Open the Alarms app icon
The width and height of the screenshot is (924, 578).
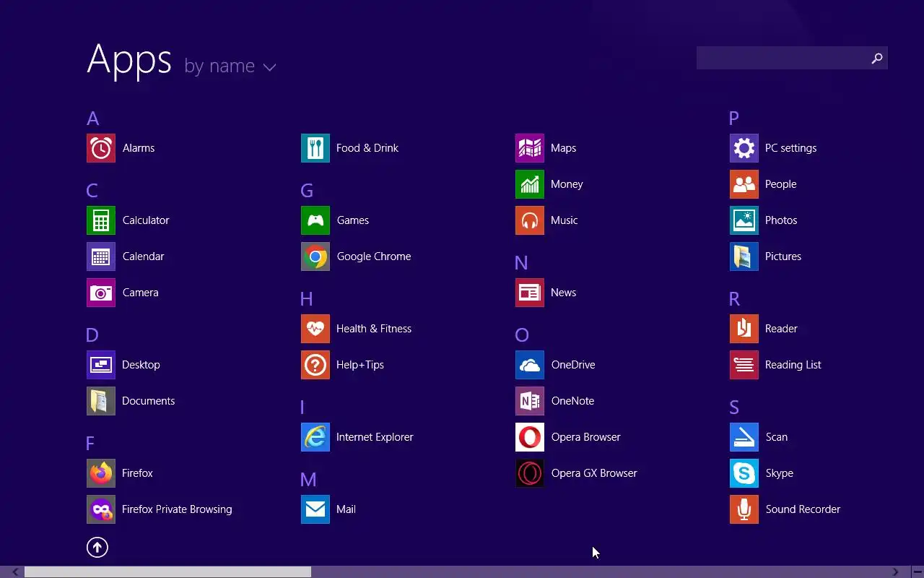(101, 148)
